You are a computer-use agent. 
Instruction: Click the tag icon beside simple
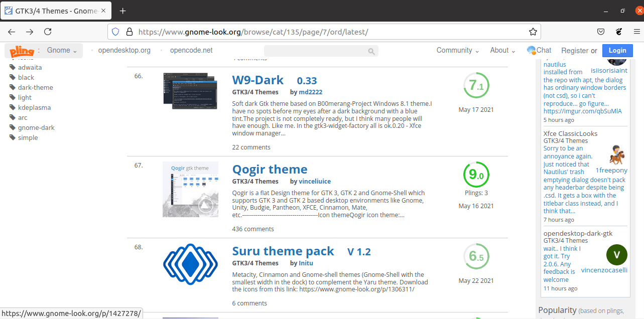13,137
